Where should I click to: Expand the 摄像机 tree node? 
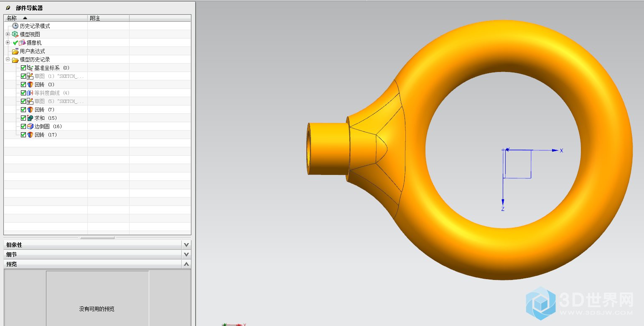pyautogui.click(x=8, y=43)
